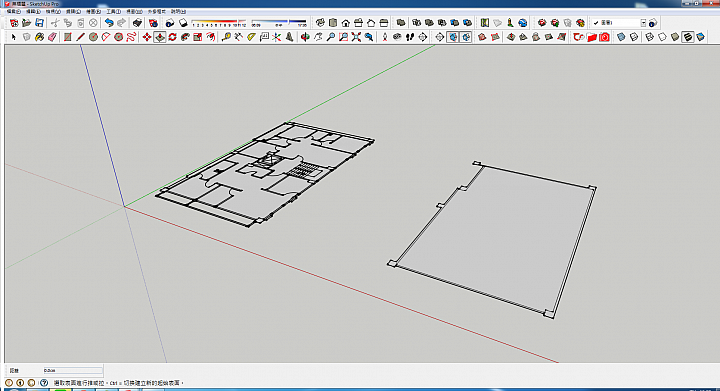The width and height of the screenshot is (720, 391).
Task: Enable Shaded face style
Action: [675, 37]
